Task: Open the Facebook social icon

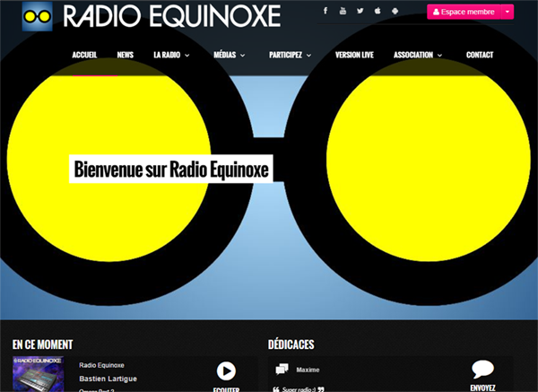Action: coord(325,11)
